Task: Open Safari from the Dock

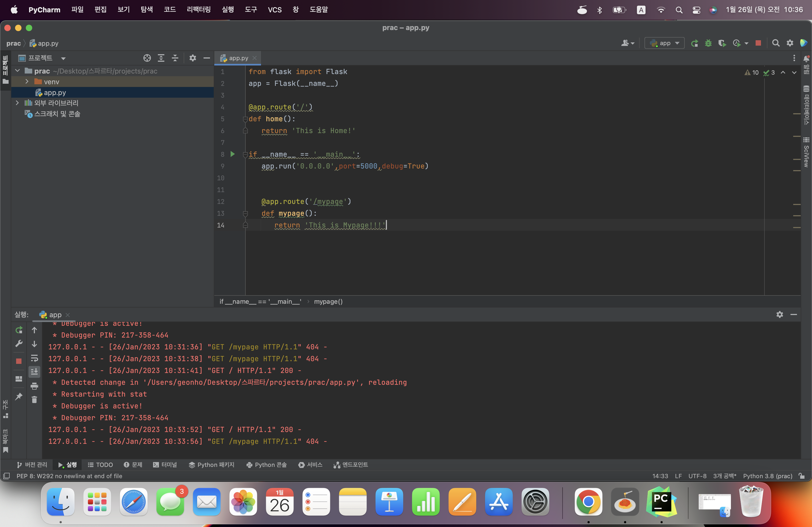Action: coord(134,502)
